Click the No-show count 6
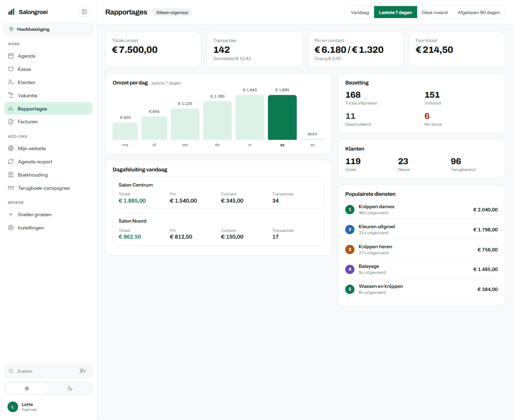The width and height of the screenshot is (513, 420). pyautogui.click(x=427, y=116)
